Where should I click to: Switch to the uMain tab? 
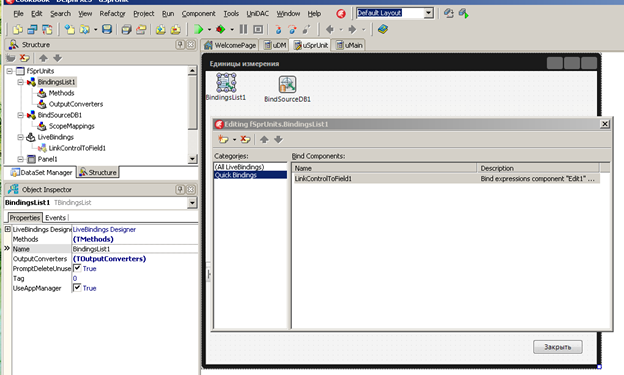point(349,45)
